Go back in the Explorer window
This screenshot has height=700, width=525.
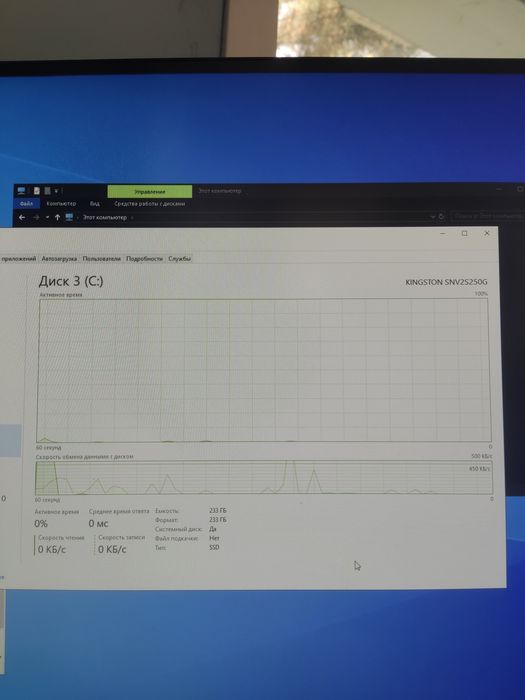pyautogui.click(x=22, y=217)
